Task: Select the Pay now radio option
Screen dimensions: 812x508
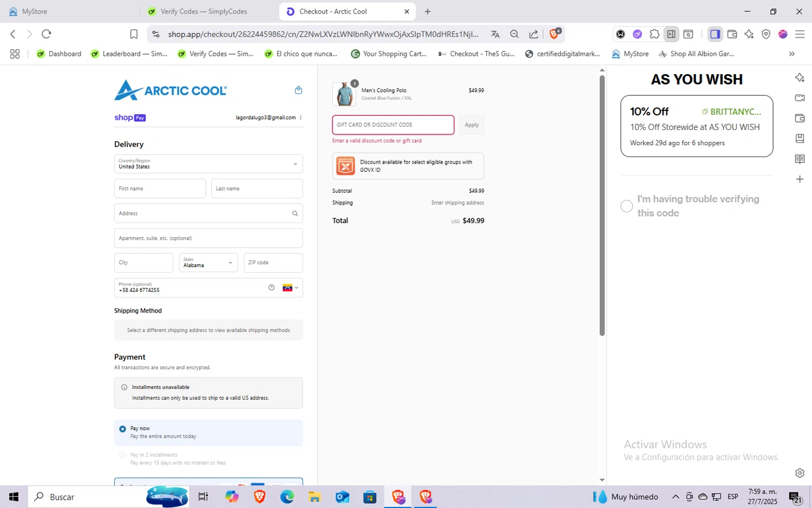Action: click(x=123, y=429)
